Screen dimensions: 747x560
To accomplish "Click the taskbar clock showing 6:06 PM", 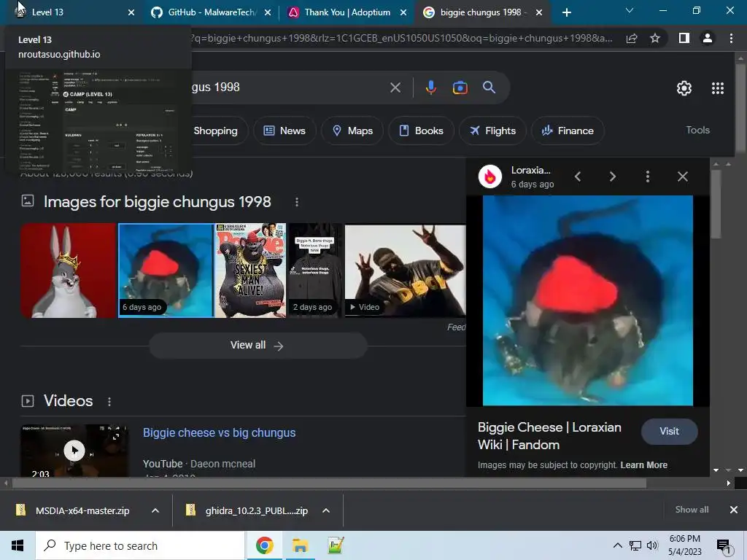I will [684, 545].
